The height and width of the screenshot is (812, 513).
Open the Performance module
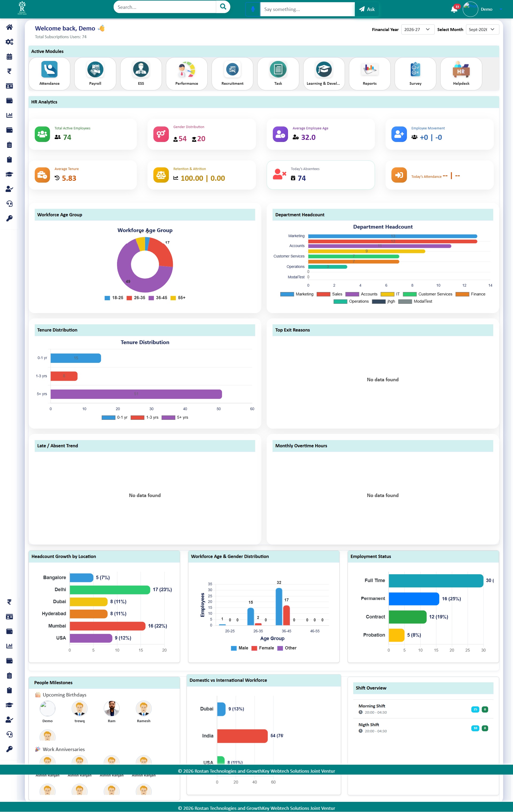pyautogui.click(x=186, y=74)
